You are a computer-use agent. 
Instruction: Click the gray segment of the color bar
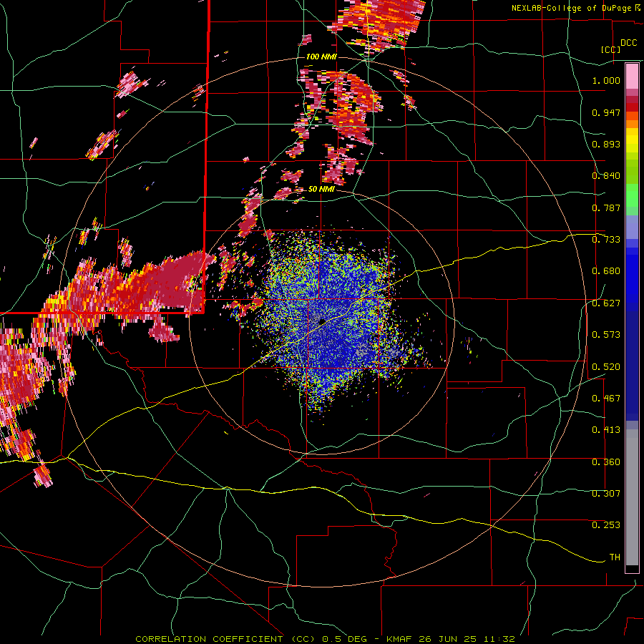click(632, 497)
